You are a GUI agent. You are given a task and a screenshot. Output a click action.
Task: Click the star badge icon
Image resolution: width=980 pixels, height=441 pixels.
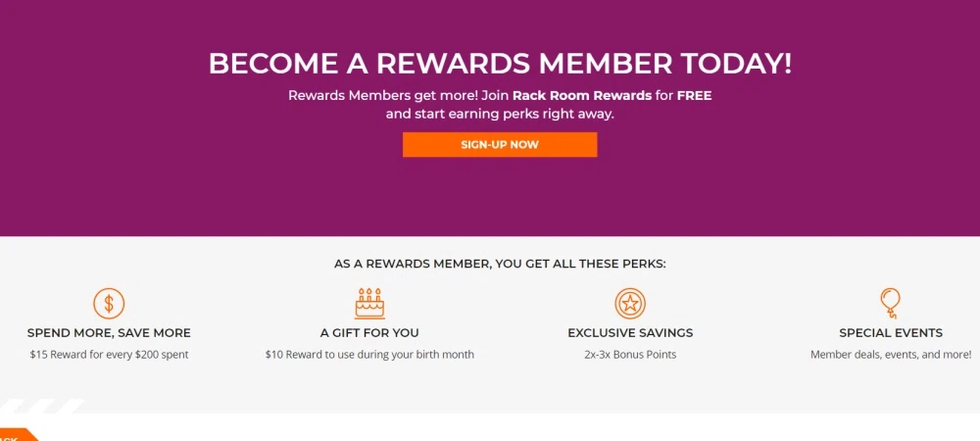(630, 303)
